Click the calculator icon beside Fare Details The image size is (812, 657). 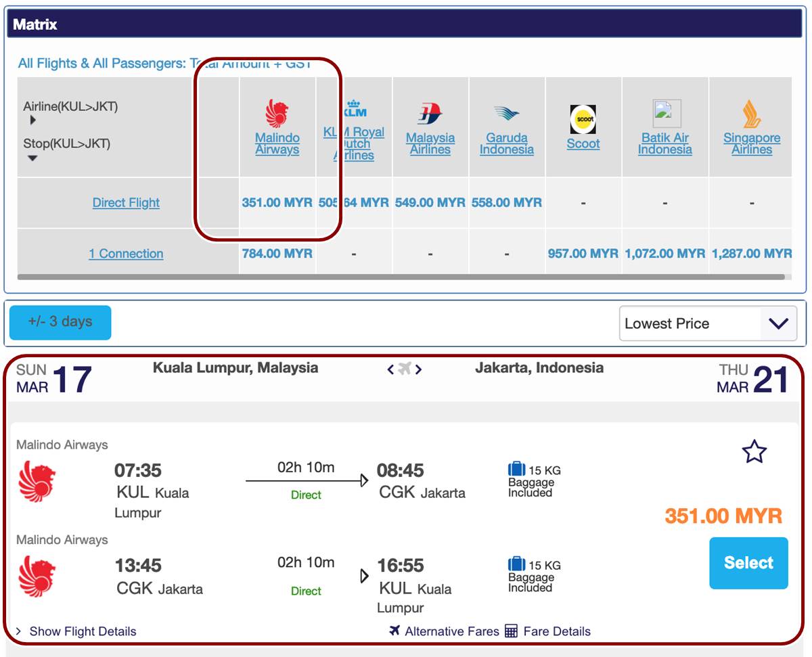pos(512,631)
